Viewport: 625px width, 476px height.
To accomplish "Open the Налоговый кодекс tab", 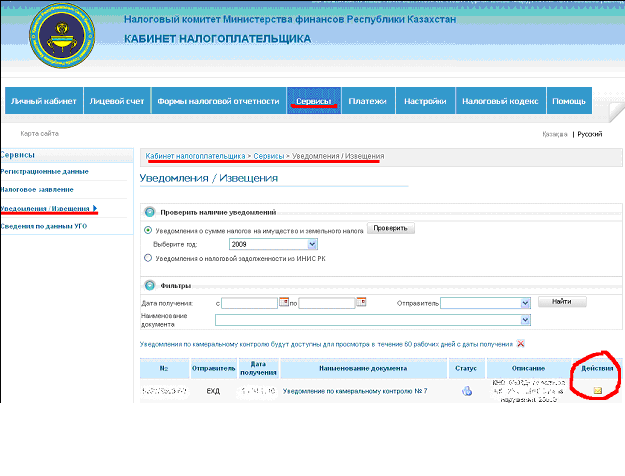I will 501,101.
